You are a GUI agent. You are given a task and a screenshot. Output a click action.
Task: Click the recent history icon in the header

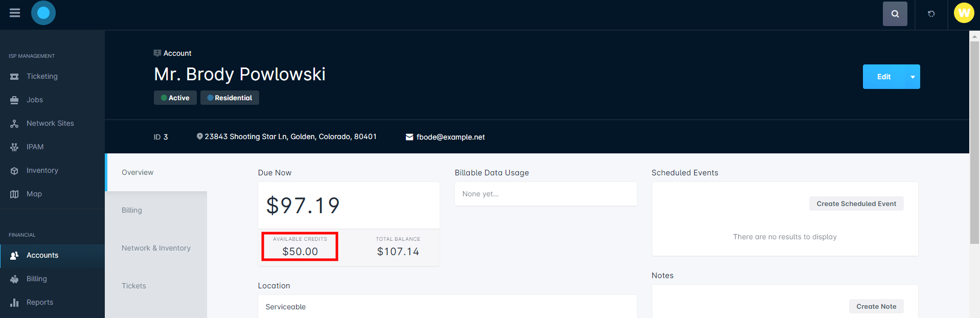pos(931,14)
